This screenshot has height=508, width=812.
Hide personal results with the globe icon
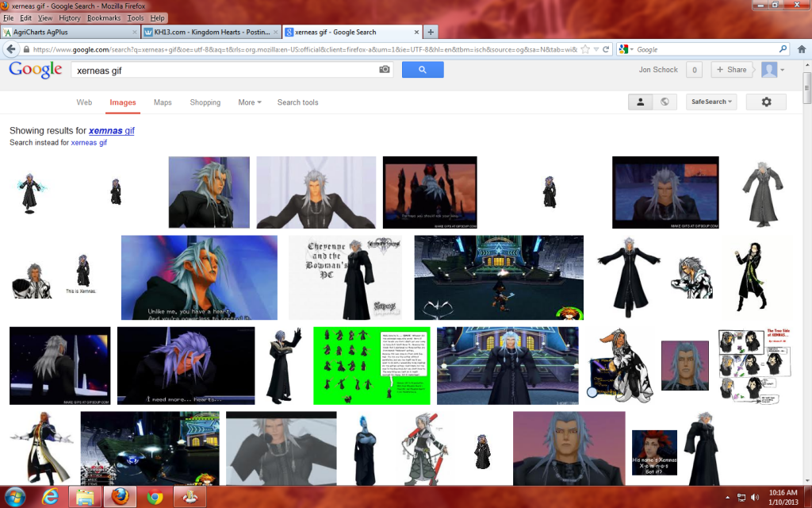[x=665, y=102]
